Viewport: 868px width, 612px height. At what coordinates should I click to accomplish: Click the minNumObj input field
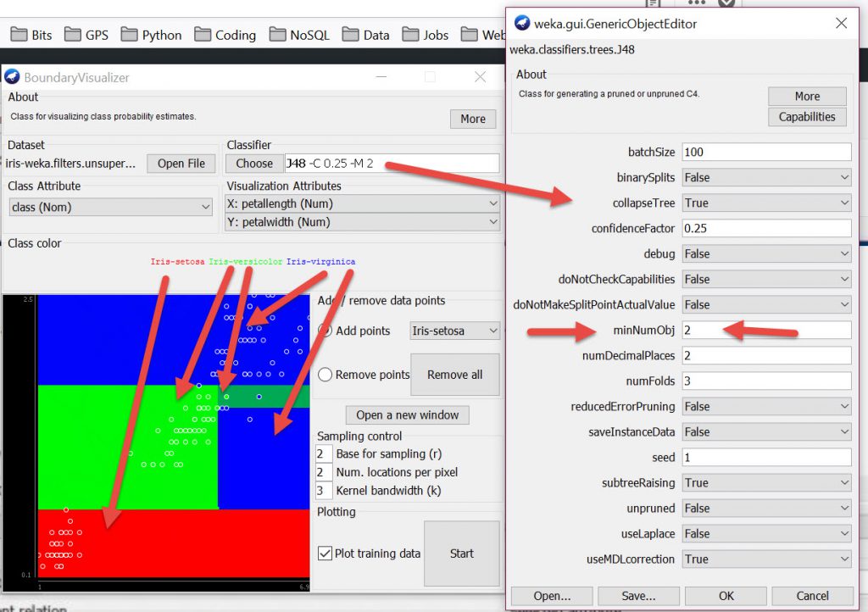click(765, 330)
